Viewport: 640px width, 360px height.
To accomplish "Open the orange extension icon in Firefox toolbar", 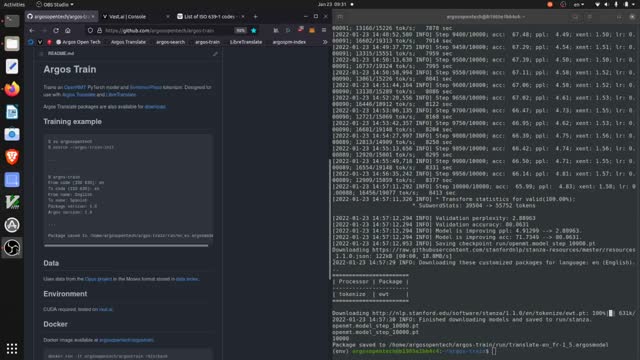I will click(312, 30).
